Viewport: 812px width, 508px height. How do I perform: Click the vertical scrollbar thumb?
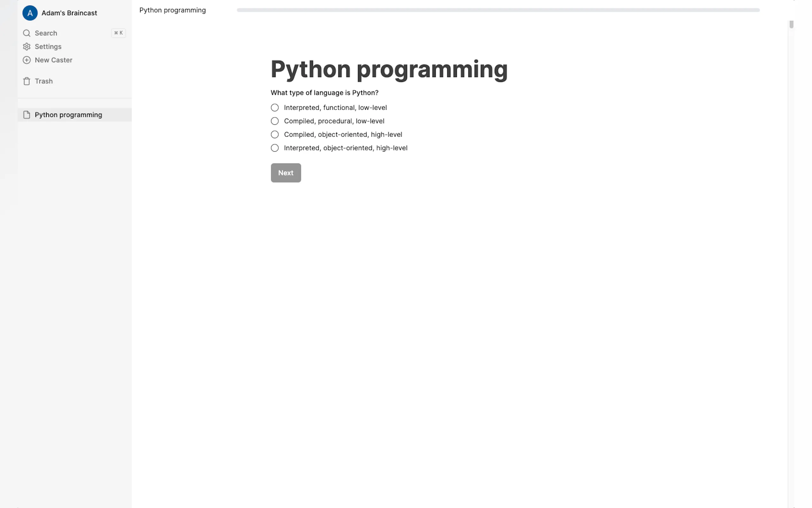point(791,24)
